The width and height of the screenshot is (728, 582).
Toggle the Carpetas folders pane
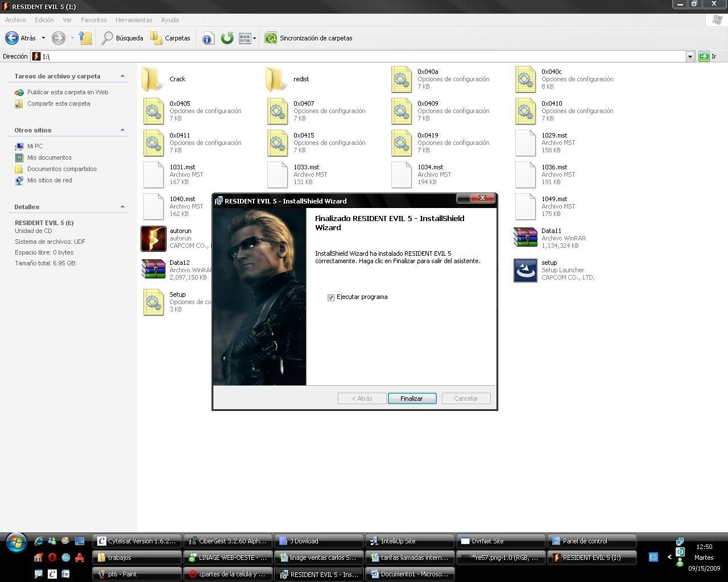coord(170,38)
